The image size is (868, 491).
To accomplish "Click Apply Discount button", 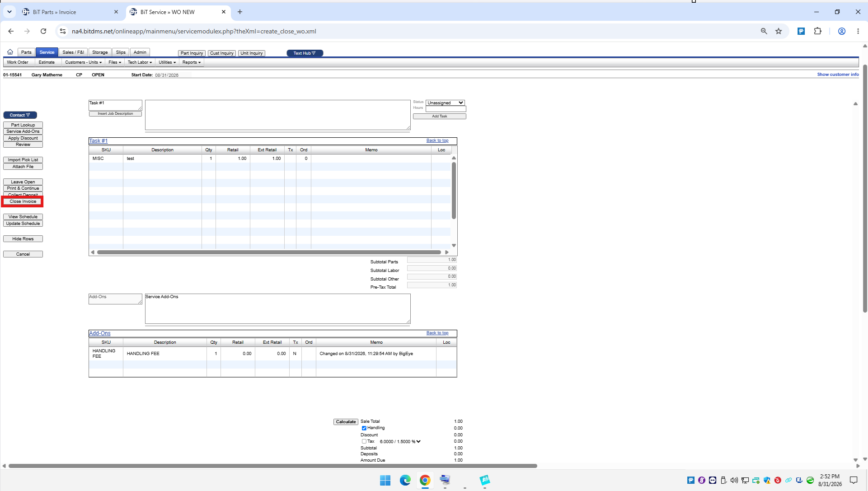I will 23,138.
